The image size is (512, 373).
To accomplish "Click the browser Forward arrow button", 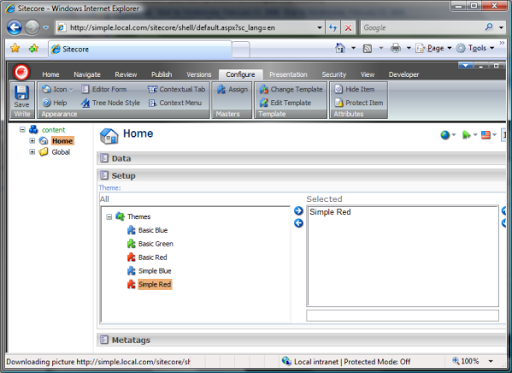I will tap(32, 27).
